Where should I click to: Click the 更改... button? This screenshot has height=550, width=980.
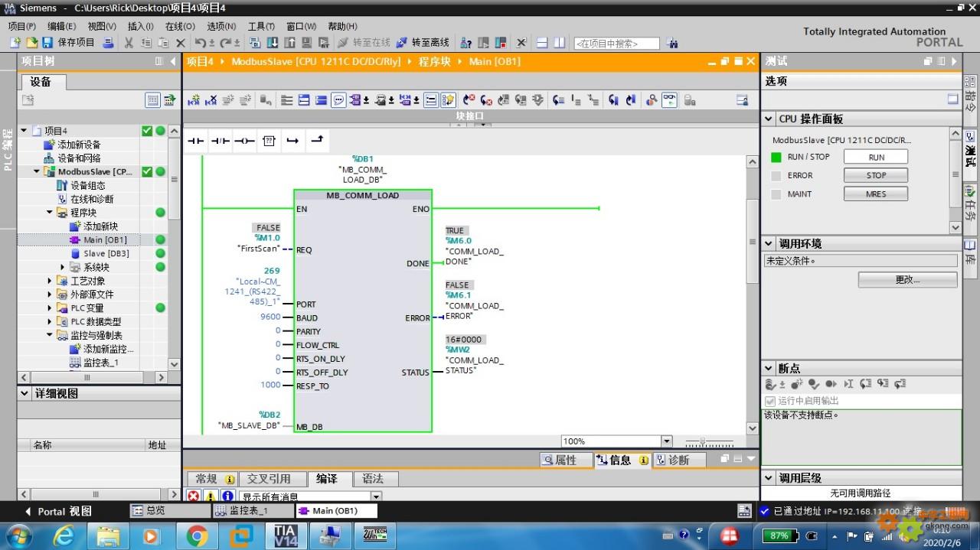point(907,280)
